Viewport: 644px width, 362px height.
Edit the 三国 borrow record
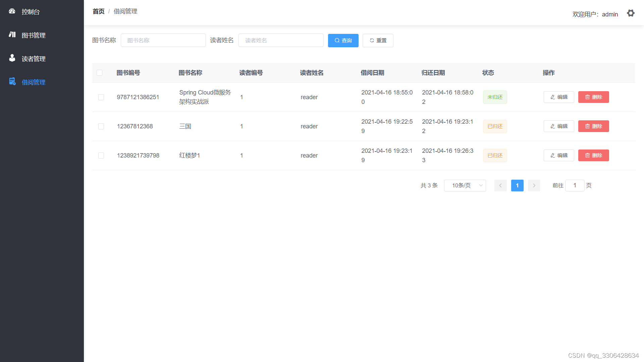point(559,126)
